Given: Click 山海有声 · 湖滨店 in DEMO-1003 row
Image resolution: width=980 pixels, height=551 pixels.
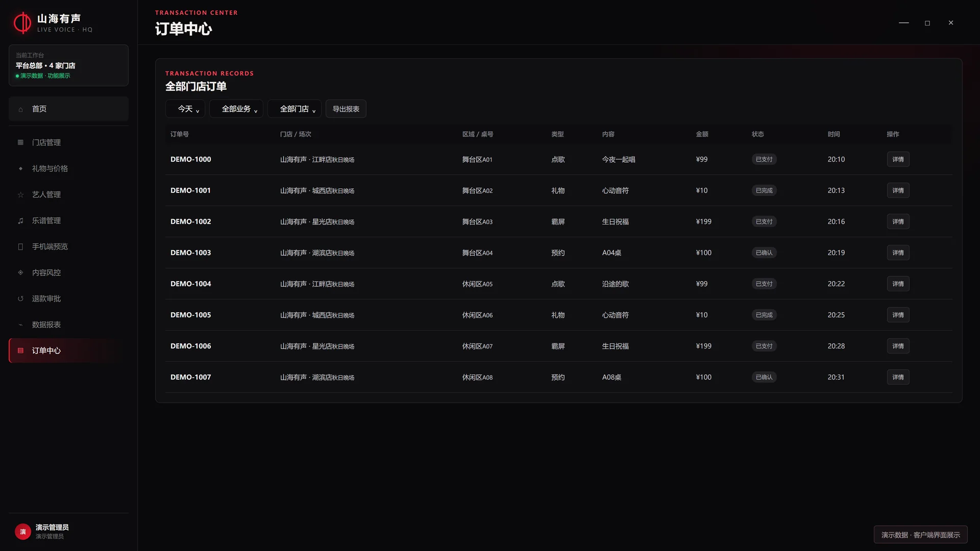Looking at the screenshot, I should [306, 253].
